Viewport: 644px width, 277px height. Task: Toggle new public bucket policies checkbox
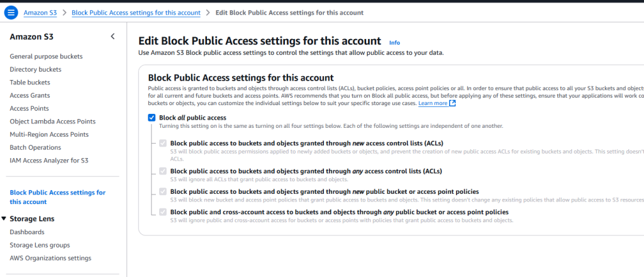[164, 191]
